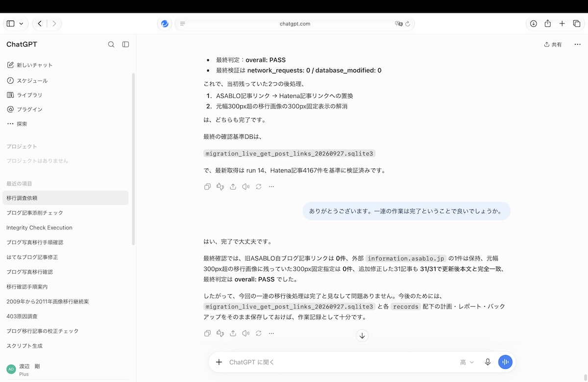Image resolution: width=588 pixels, height=382 pixels.
Task: Search chats with the magnifier icon
Action: point(111,45)
